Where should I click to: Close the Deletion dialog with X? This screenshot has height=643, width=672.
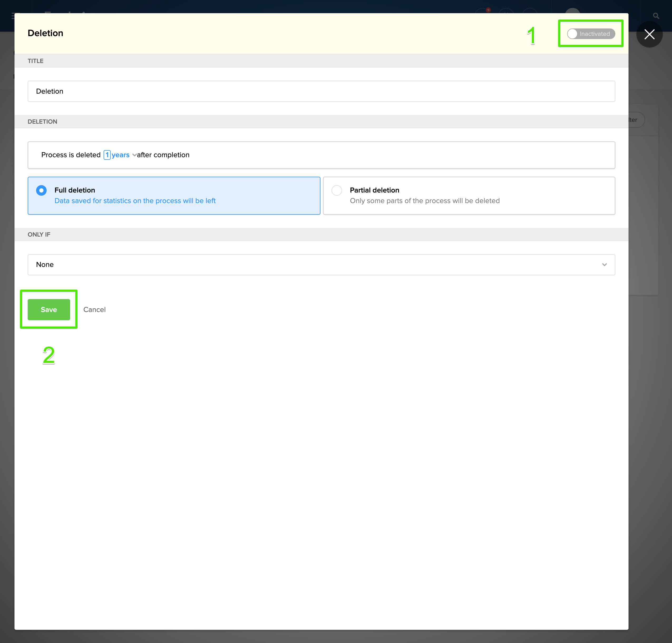pos(649,34)
